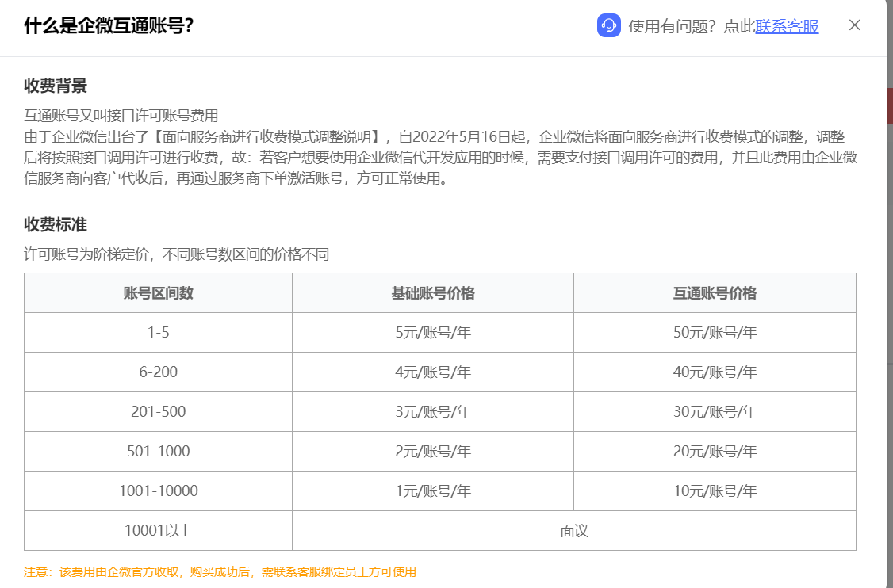Click the 账号区间数 column header
Screen dimensions: 893x588
pyautogui.click(x=158, y=293)
